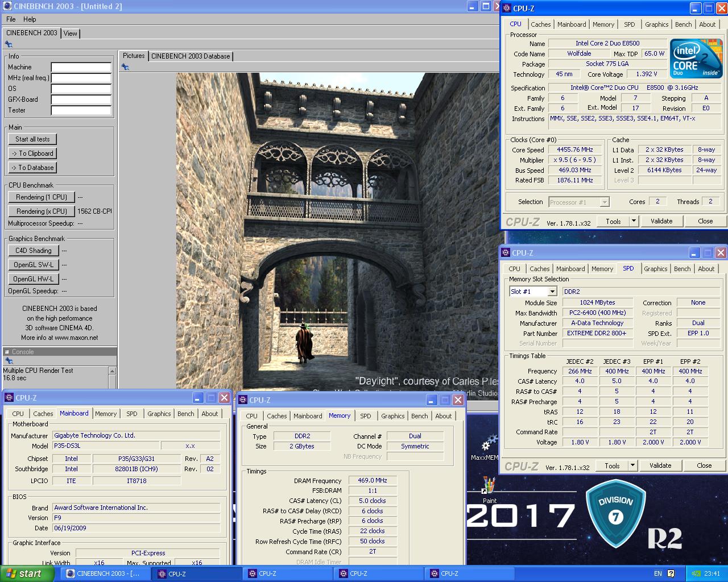Click the OS input field
The image size is (728, 582).
(81, 89)
